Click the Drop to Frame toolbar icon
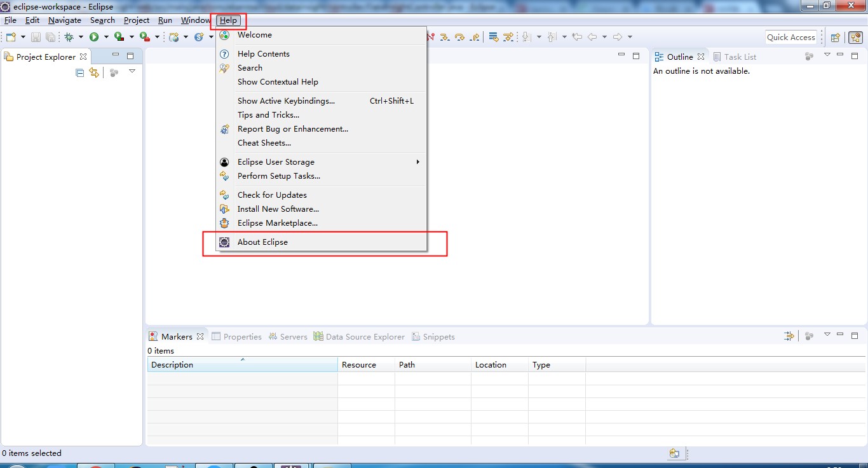868x468 pixels. tap(494, 37)
